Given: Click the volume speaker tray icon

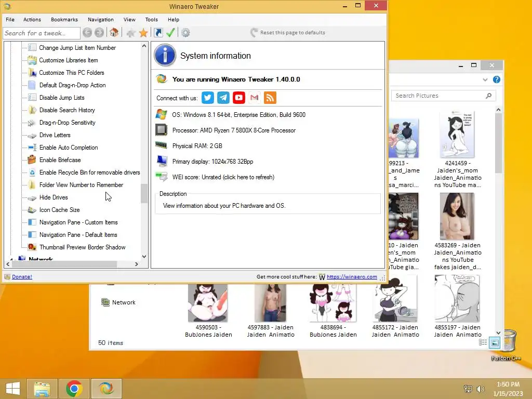Looking at the screenshot, I should 480,389.
